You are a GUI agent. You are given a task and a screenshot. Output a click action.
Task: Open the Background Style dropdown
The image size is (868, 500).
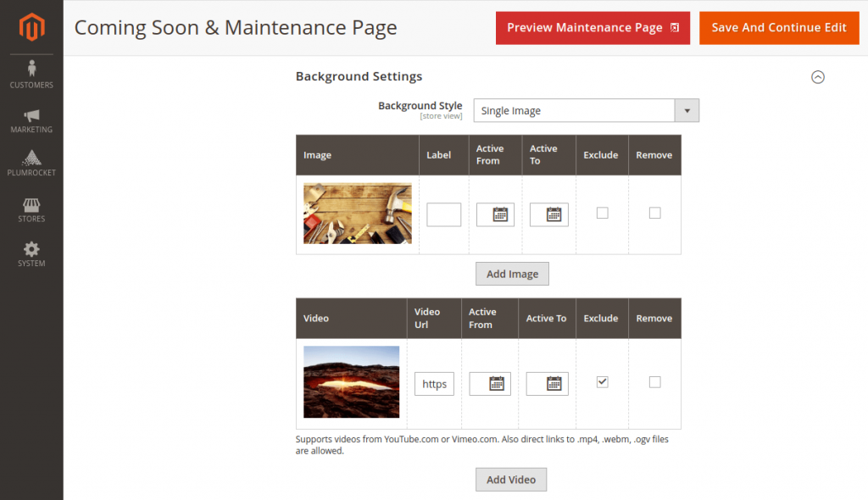tap(687, 110)
